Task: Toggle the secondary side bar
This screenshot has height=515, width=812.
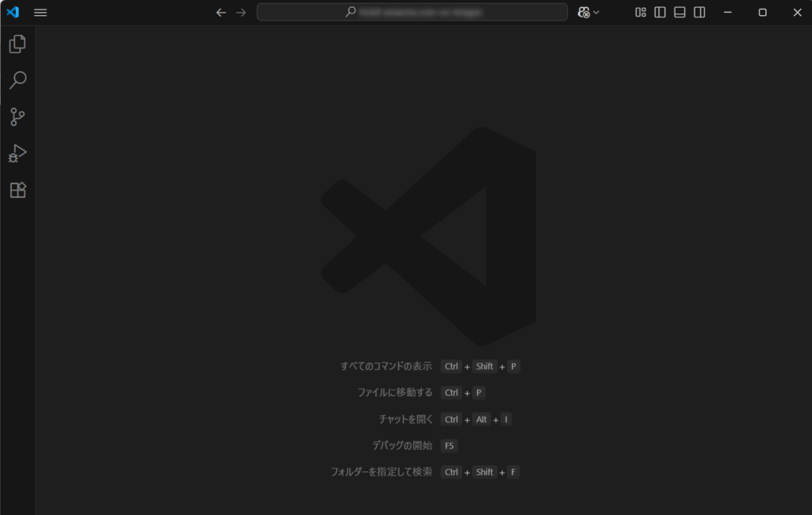Action: coord(699,13)
